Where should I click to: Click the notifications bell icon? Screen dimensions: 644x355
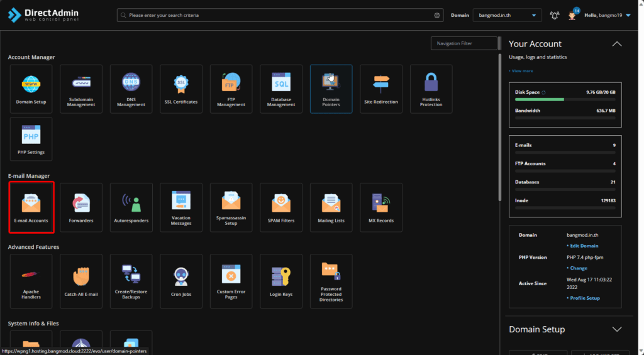coord(554,16)
